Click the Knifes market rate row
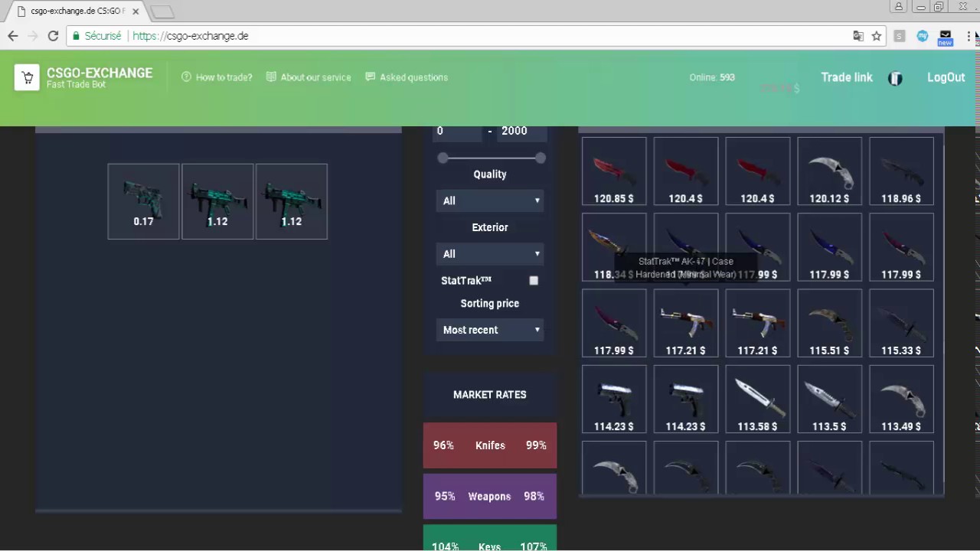 click(x=490, y=445)
